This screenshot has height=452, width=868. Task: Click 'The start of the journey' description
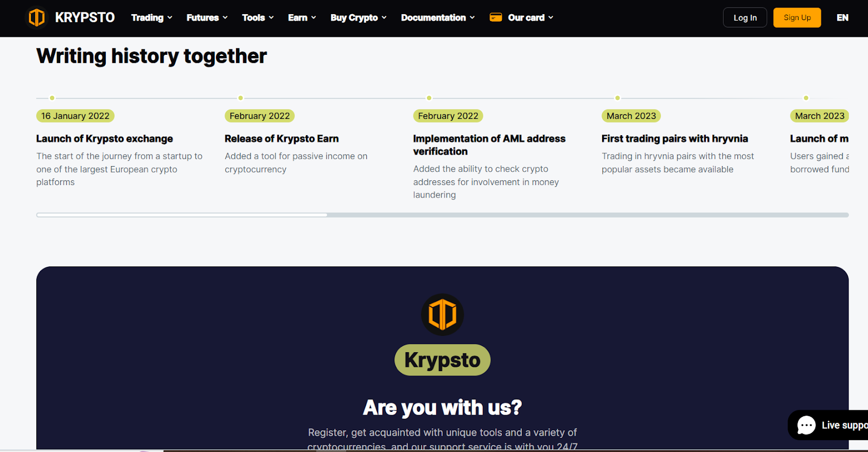click(119, 169)
